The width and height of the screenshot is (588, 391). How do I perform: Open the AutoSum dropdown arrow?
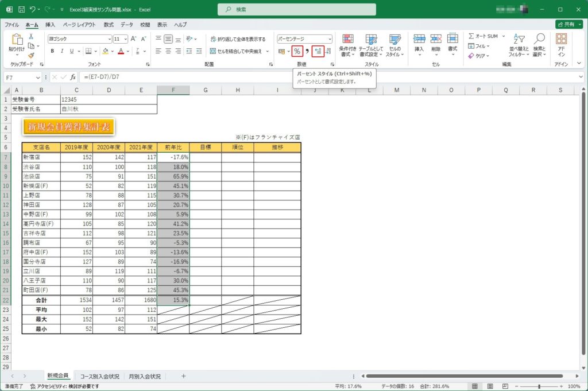click(x=504, y=36)
